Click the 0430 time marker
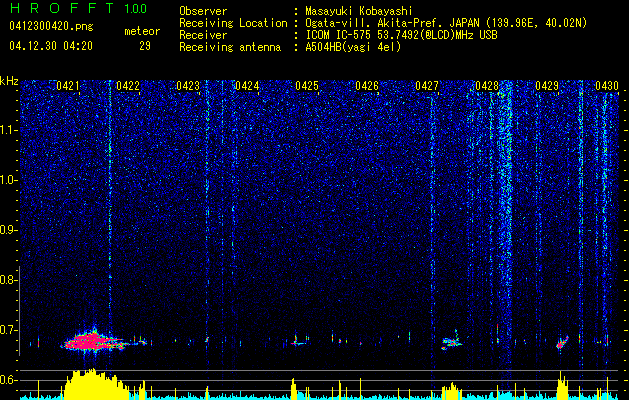Viewport: 629px width, 400px height. tap(607, 85)
